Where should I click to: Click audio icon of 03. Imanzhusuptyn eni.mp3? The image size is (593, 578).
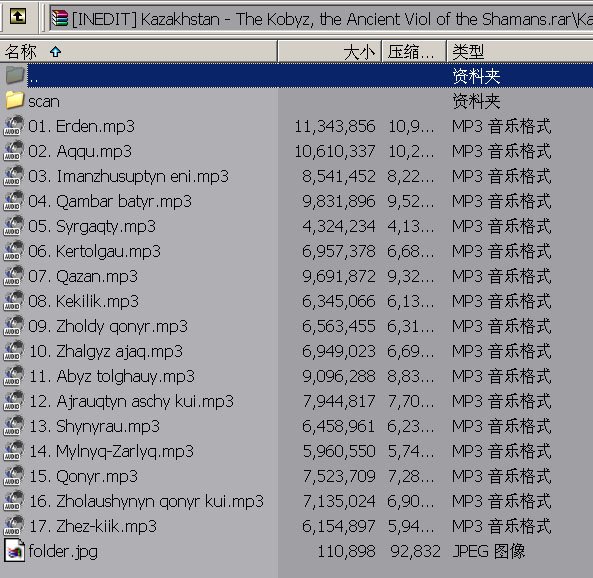[x=14, y=176]
